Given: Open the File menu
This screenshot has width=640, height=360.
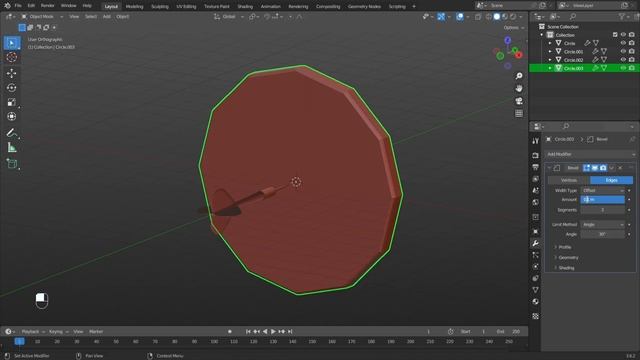Looking at the screenshot, I should [x=18, y=6].
